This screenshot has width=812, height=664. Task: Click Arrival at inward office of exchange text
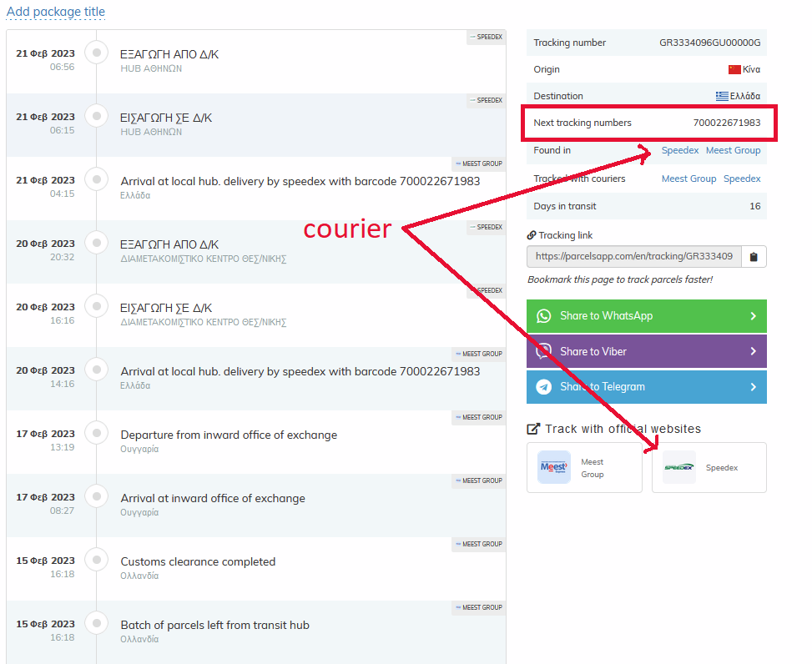coord(213,498)
